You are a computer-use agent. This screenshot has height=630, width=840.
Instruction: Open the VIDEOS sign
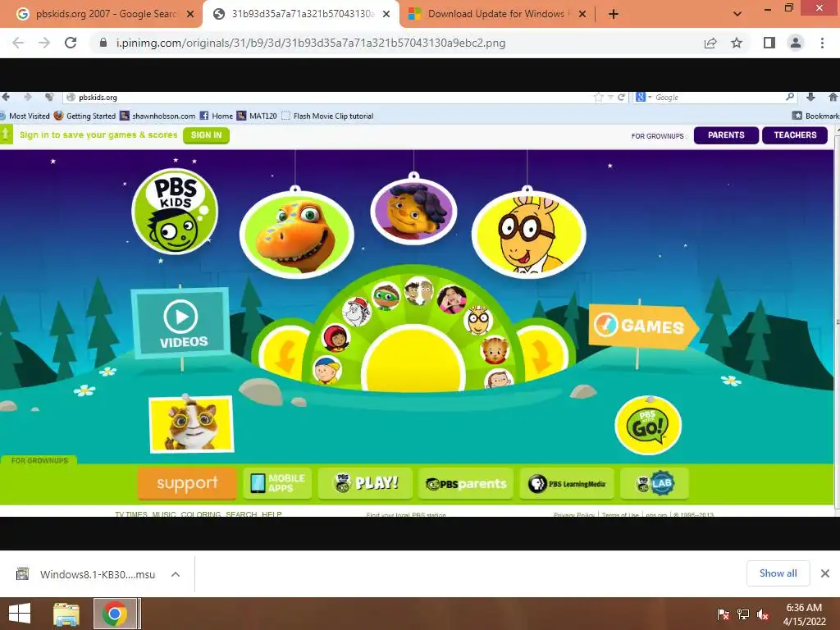tap(181, 323)
